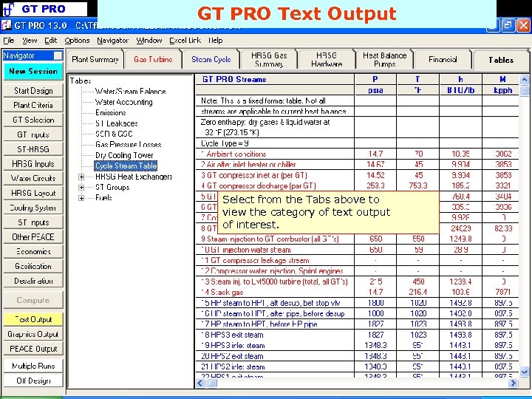The width and height of the screenshot is (532, 399).
Task: Switch to the Heat Balance Pumps tab
Action: [x=385, y=59]
